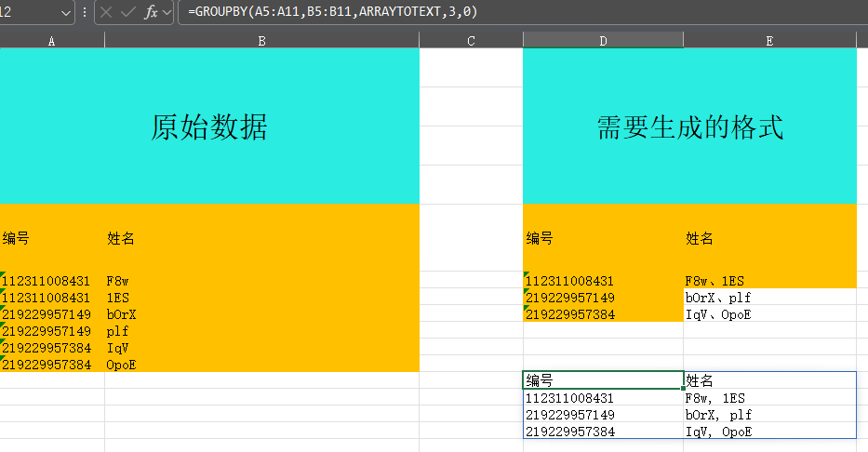Select cell with IqV in column B

point(261,348)
